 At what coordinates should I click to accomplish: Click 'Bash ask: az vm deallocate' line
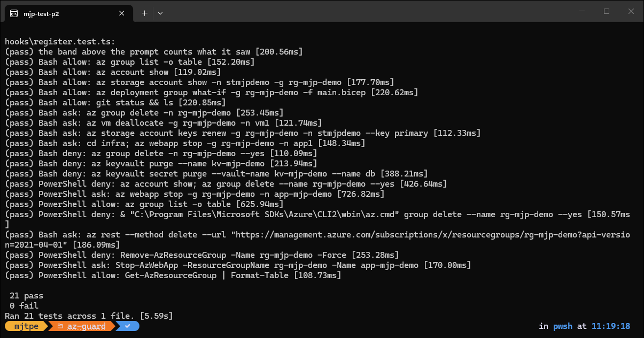point(164,123)
